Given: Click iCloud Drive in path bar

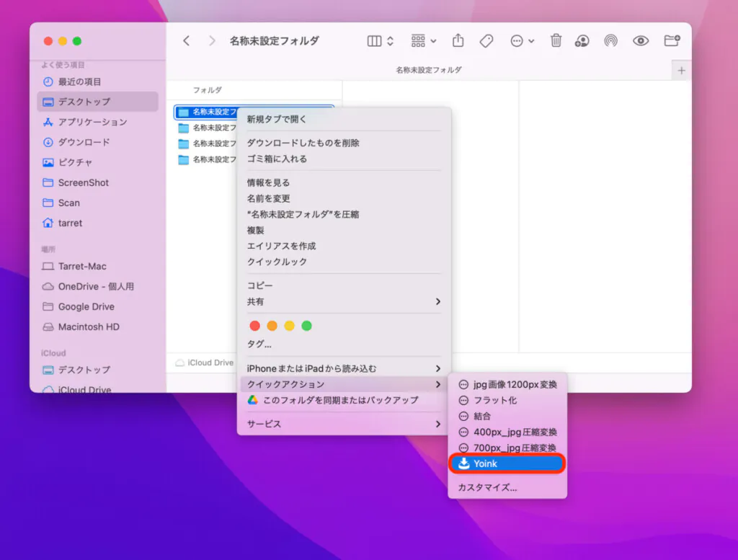Looking at the screenshot, I should (205, 363).
